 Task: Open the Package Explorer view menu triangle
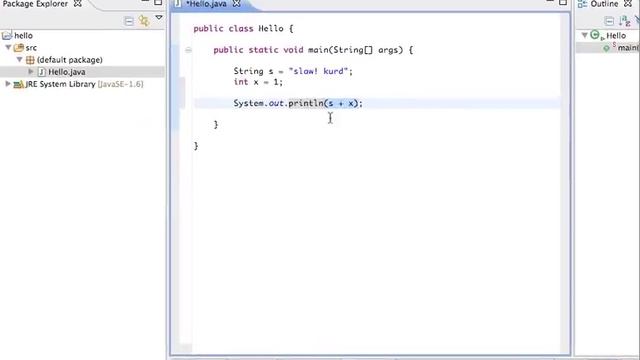[159, 18]
